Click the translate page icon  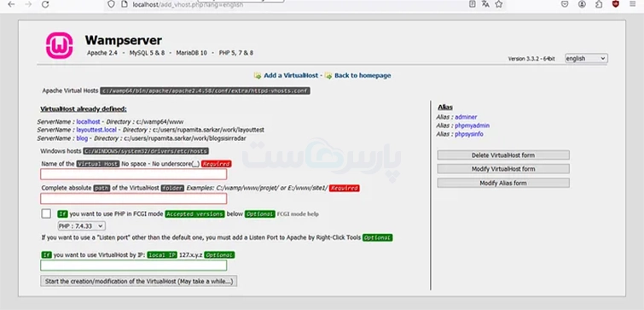[x=485, y=4]
